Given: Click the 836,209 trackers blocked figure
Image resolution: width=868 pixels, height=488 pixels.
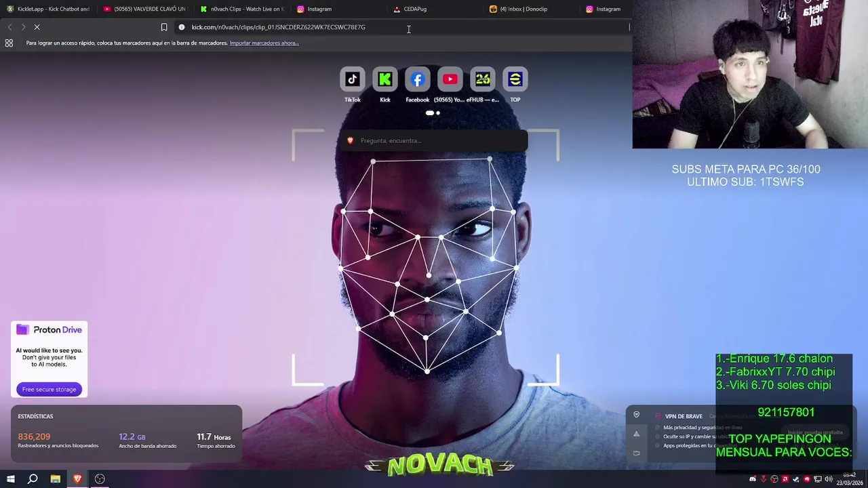Looking at the screenshot, I should tap(34, 436).
